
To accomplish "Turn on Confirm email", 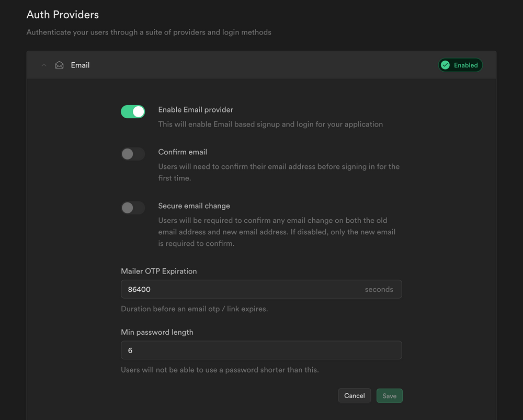I will pos(133,154).
